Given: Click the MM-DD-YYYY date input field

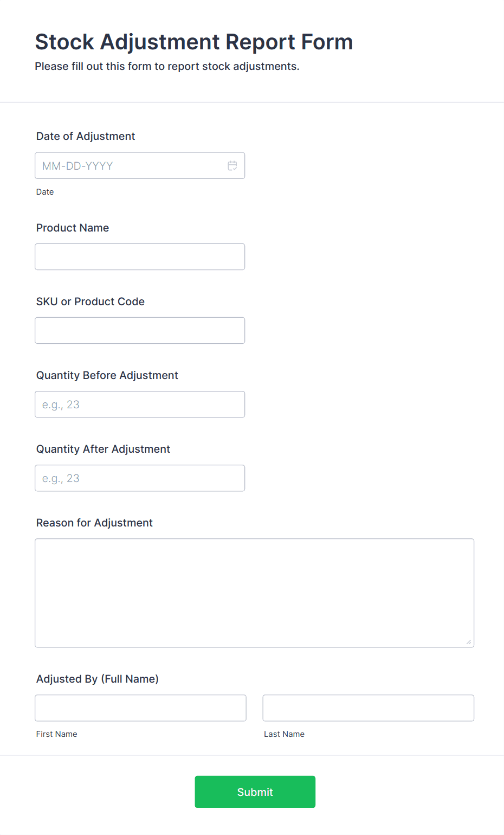Looking at the screenshot, I should click(x=130, y=166).
